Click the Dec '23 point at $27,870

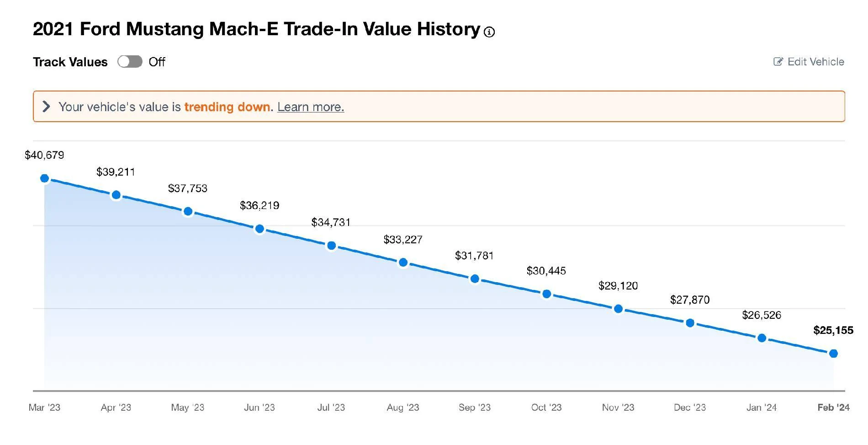690,323
